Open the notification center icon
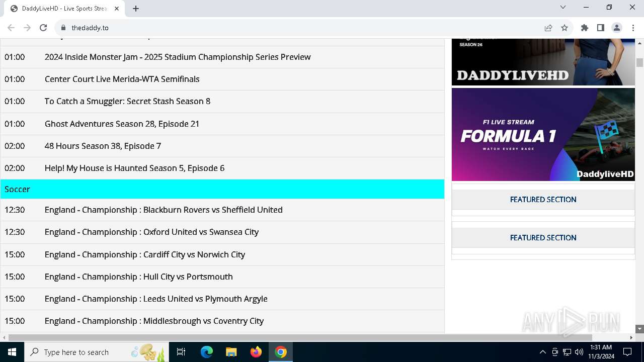 [x=627, y=352]
